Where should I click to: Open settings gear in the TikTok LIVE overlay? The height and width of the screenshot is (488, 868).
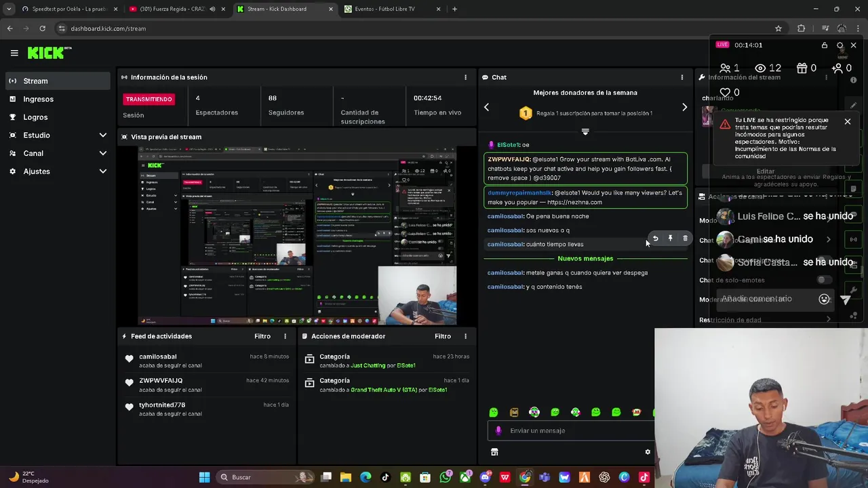coord(840,45)
